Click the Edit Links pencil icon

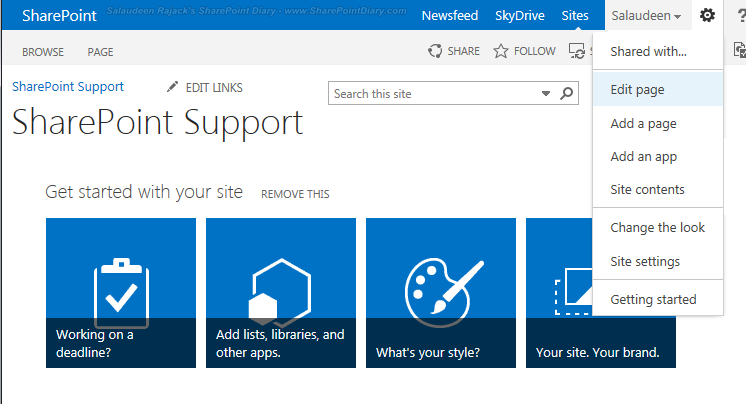tap(174, 88)
